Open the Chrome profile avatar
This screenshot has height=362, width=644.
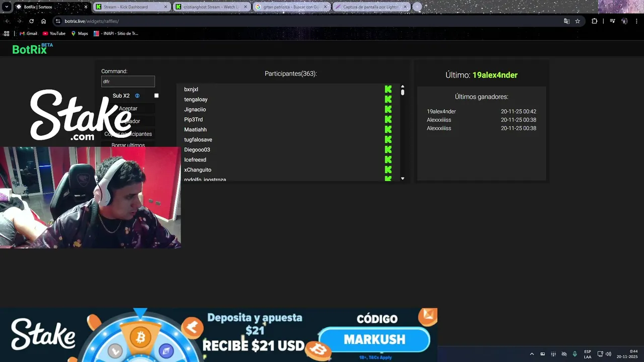(624, 21)
